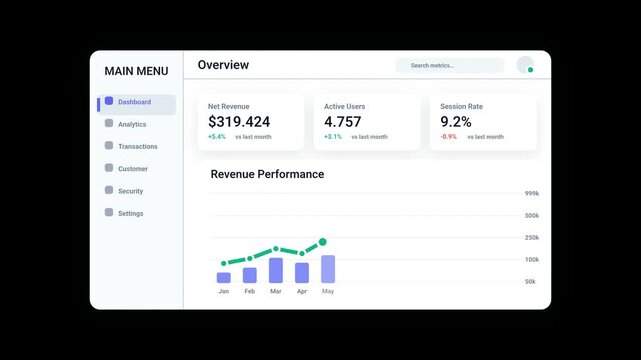641x360 pixels.
Task: Click the Mar month label
Action: tap(276, 291)
